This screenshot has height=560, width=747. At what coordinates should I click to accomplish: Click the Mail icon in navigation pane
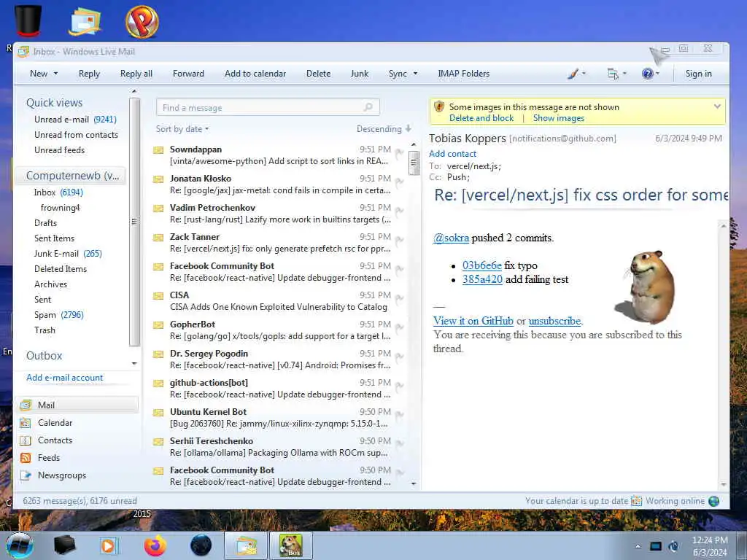(x=26, y=405)
